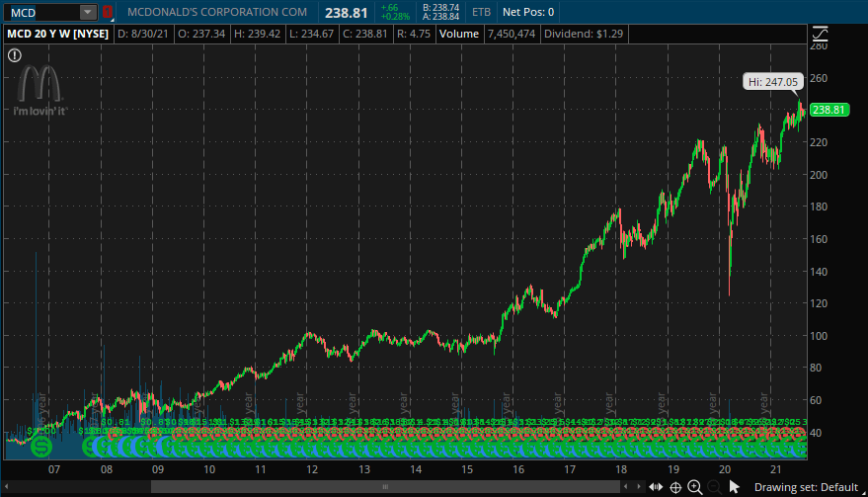Click the Net Pos: 0 label
This screenshot has height=497, width=868.
coord(528,12)
